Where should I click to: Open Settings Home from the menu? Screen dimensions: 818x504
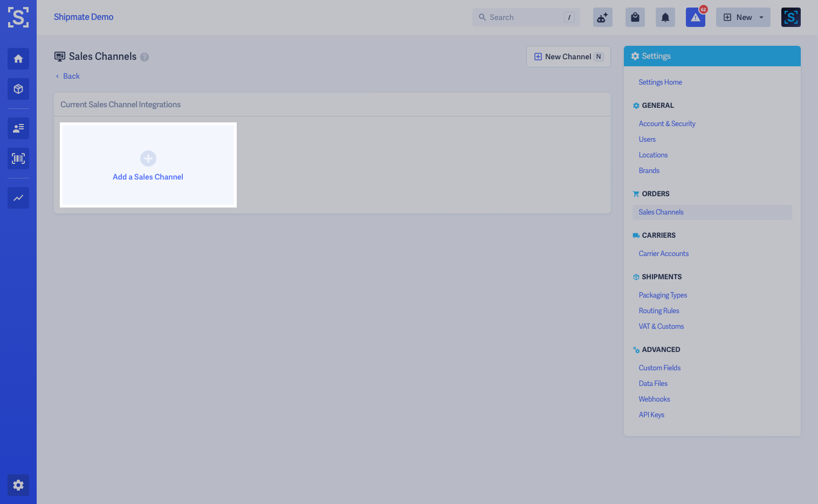pyautogui.click(x=660, y=82)
